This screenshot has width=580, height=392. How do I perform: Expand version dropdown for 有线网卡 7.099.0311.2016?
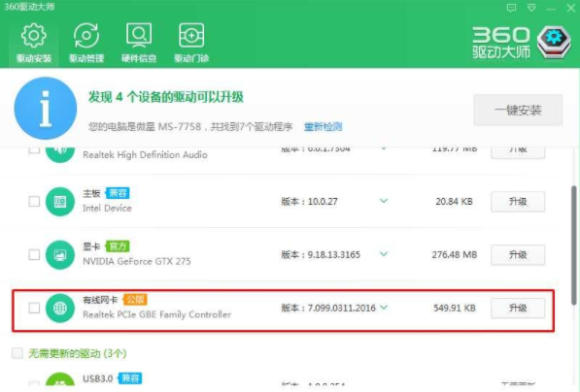(384, 308)
